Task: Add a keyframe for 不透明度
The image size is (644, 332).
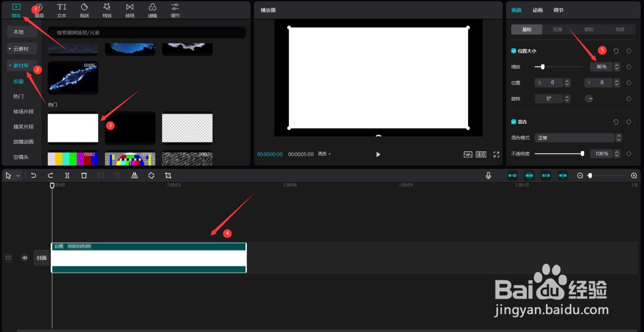Action: point(629,154)
